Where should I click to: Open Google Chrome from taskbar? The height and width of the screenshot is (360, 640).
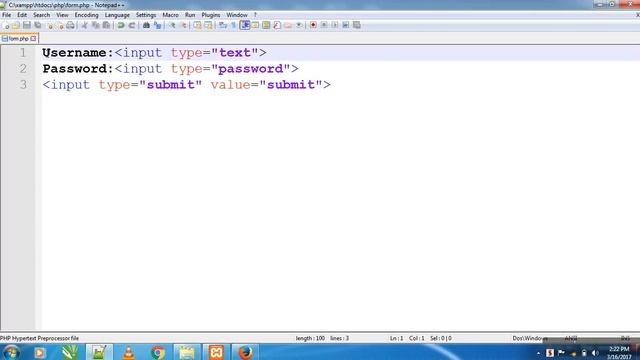tap(158, 352)
